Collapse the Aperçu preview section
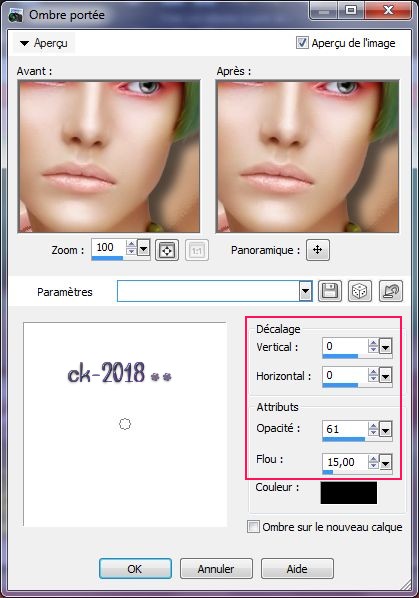Screen dimensions: 419x598 pyautogui.click(x=24, y=43)
